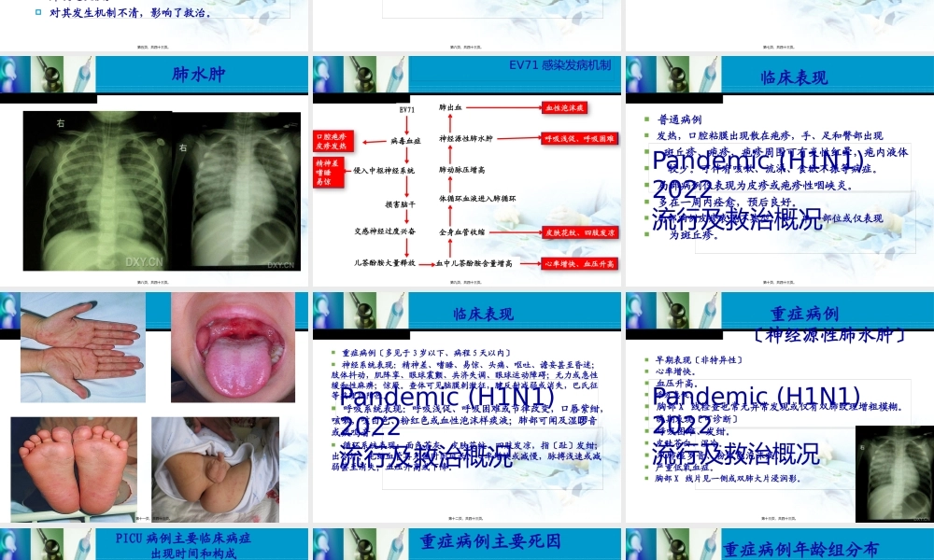
Task: Click the 对其发生机制不清，影响了救治 line
Action: [130, 12]
